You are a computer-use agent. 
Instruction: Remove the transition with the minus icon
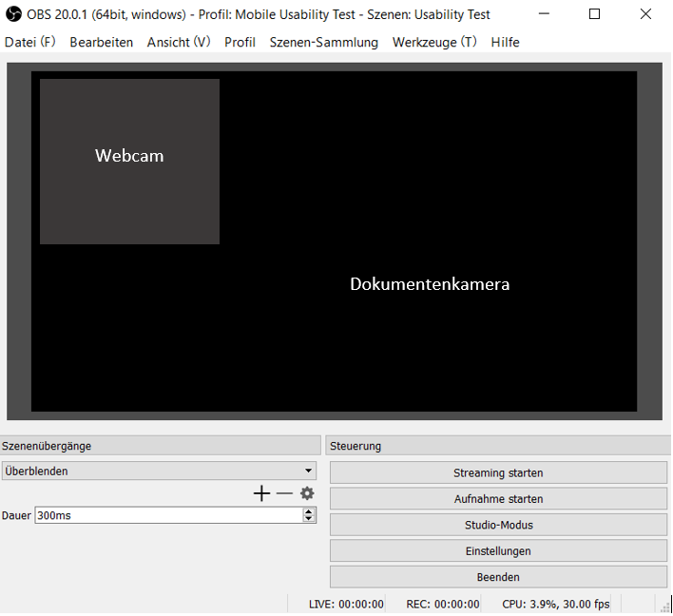pyautogui.click(x=284, y=493)
